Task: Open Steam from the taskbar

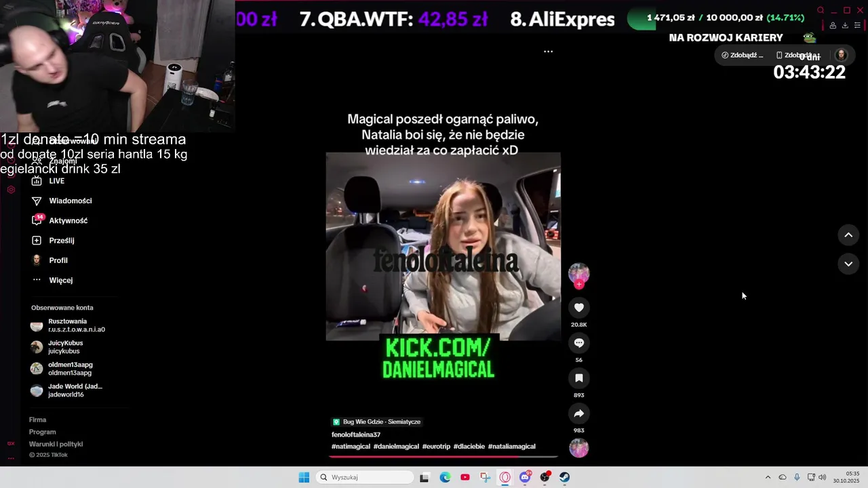Action: pyautogui.click(x=564, y=477)
